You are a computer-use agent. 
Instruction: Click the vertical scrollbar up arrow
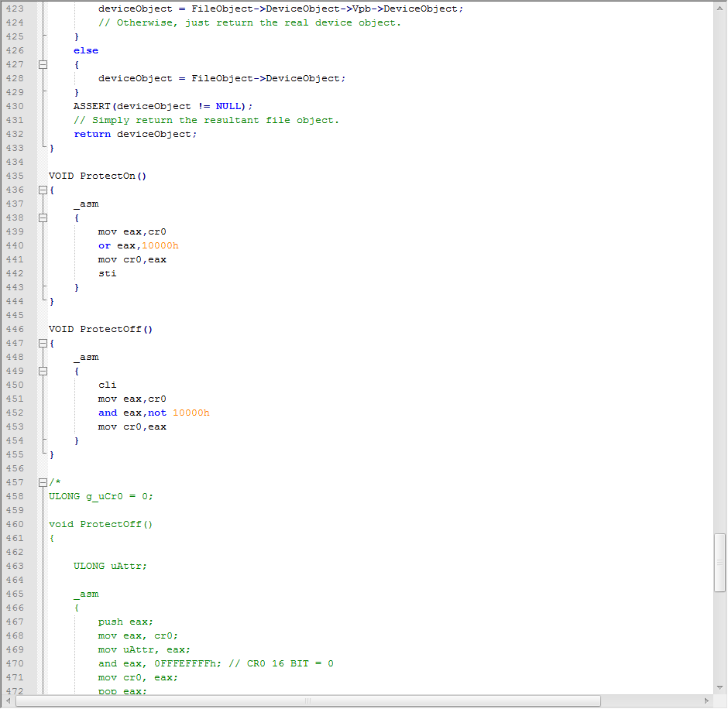pyautogui.click(x=720, y=7)
